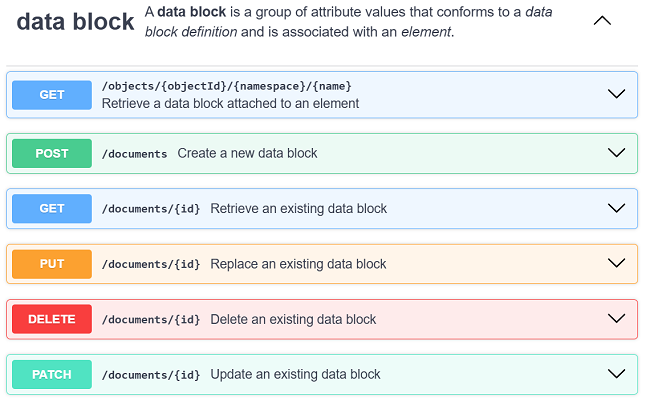
Task: Collapse the data block section chevron
Action: 602,21
